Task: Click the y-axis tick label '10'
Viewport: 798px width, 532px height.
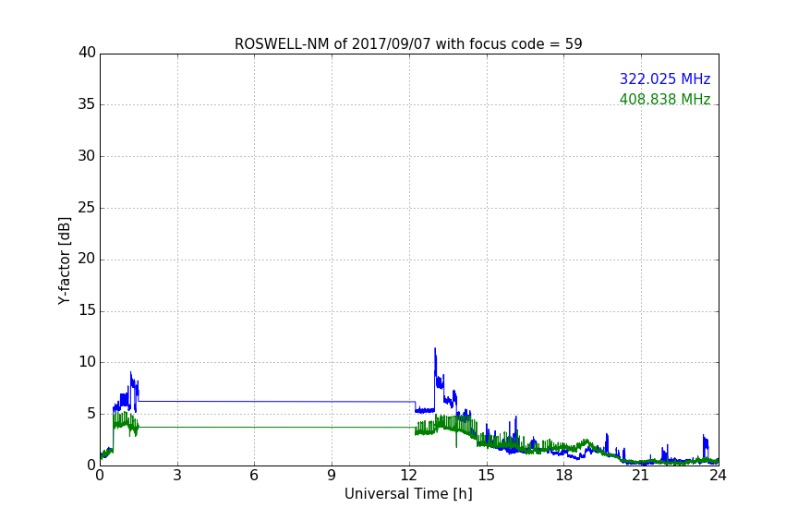Action: coord(87,362)
